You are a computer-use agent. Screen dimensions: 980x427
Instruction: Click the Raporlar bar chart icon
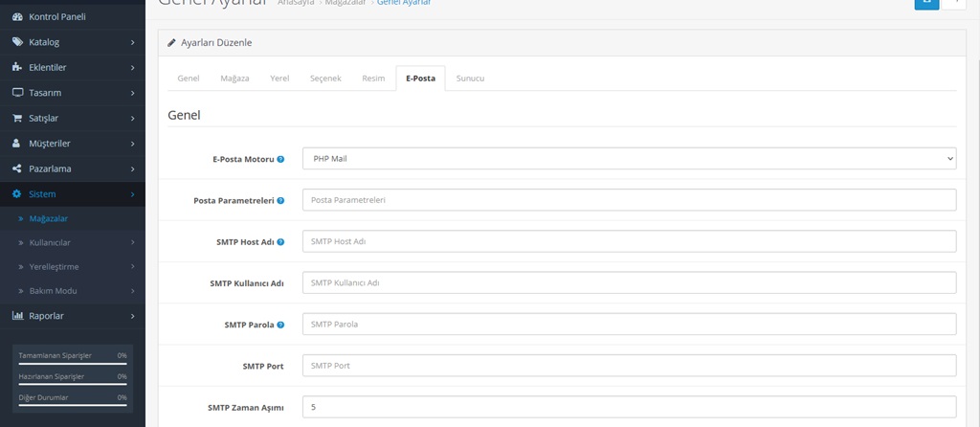pos(17,316)
